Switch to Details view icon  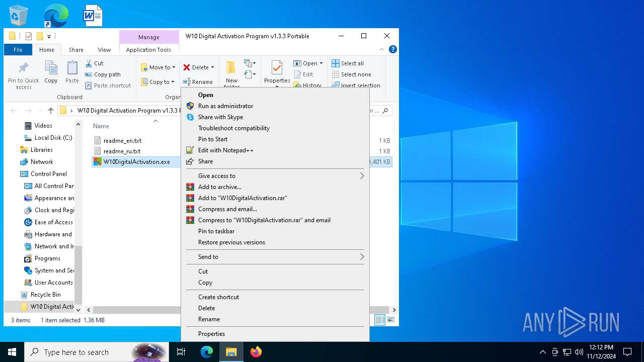pos(380,320)
